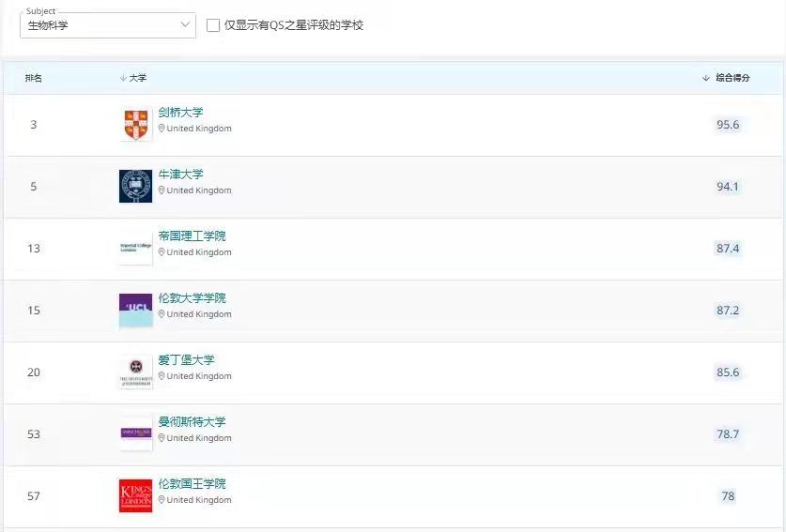Click United Kingdom under 伦敦大学学院
Viewport: 786px width, 532px height.
199,314
